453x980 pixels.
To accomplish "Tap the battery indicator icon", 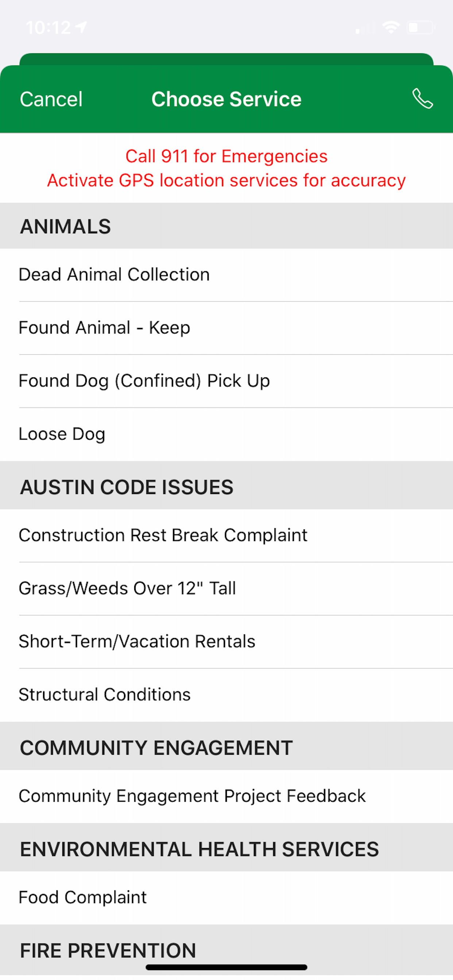I will point(420,27).
